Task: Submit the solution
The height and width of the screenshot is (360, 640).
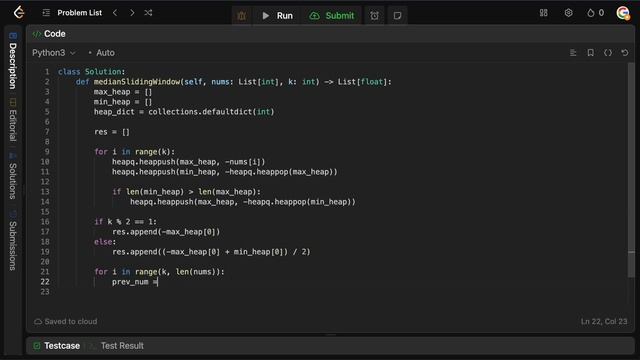Action: (x=331, y=16)
